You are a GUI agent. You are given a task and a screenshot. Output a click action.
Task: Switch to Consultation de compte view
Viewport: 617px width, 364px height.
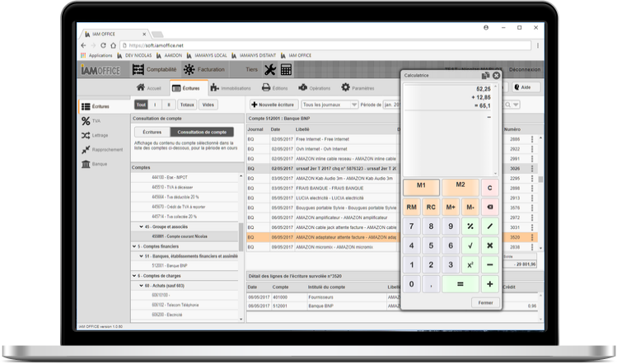[202, 132]
